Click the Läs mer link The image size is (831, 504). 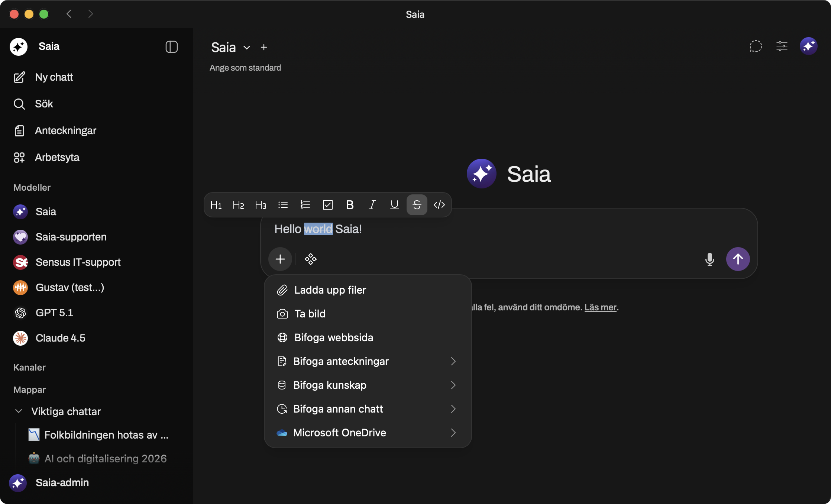click(x=600, y=307)
